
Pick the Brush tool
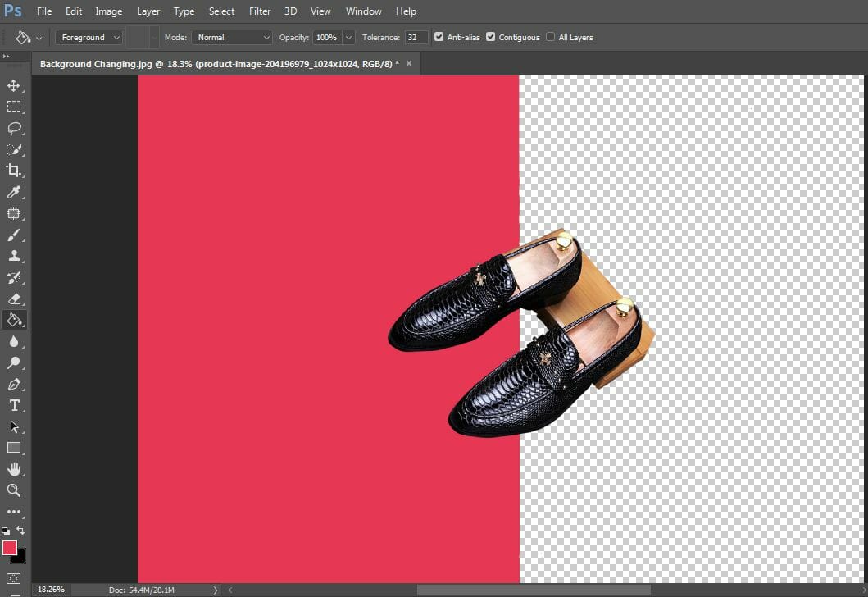pyautogui.click(x=13, y=235)
